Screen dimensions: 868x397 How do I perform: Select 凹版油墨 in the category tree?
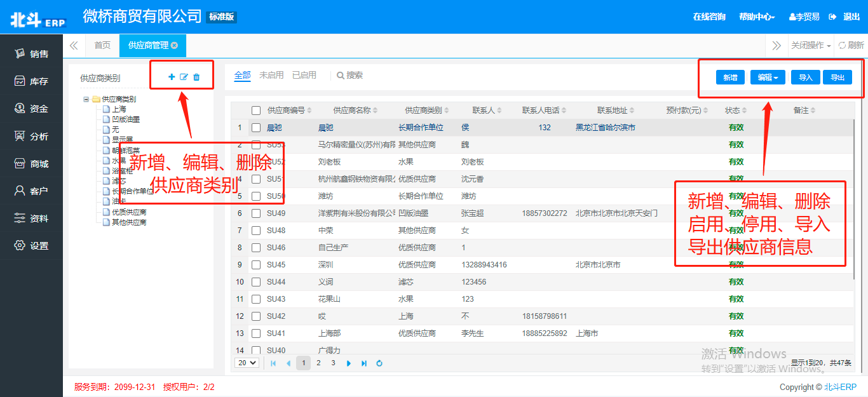point(126,119)
